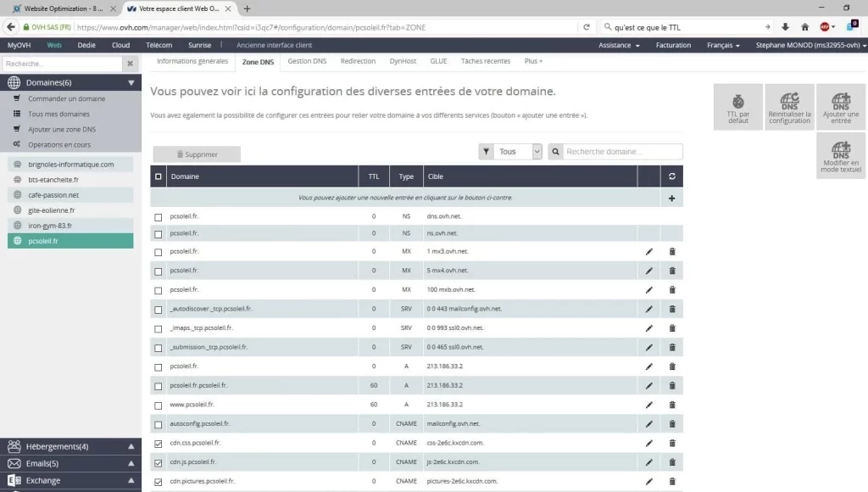Edit the 100 mxb.ovh.net MX record
This screenshot has height=492, width=868.
click(648, 290)
